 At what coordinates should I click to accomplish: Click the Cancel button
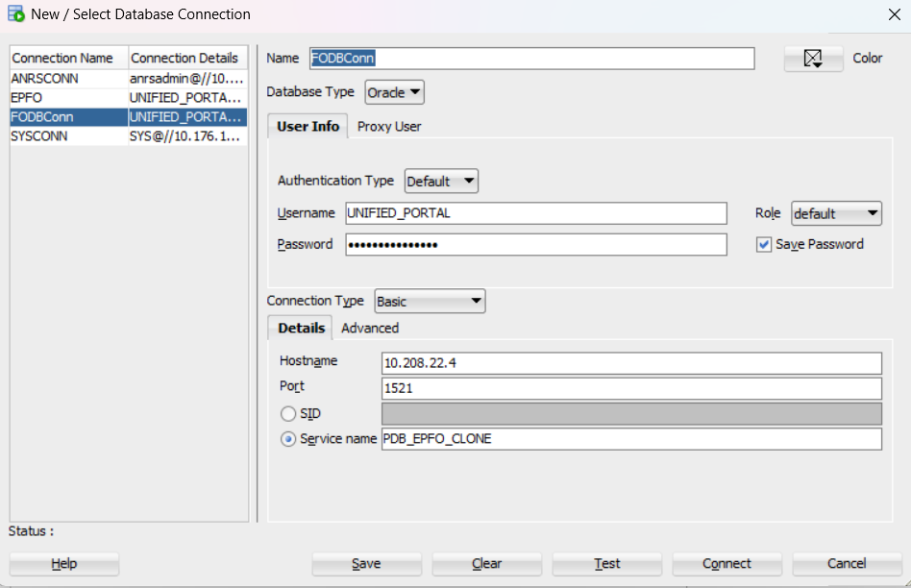click(x=847, y=564)
